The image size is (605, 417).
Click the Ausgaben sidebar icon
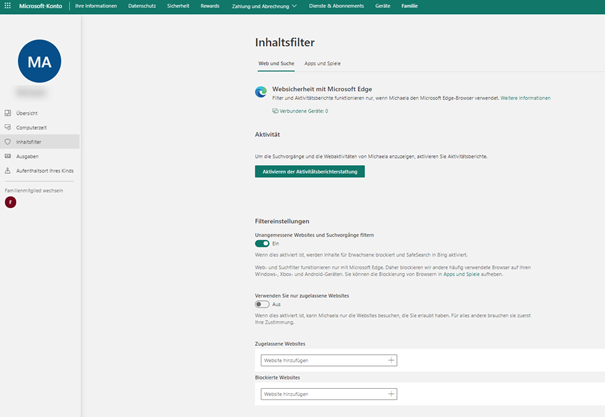8,156
